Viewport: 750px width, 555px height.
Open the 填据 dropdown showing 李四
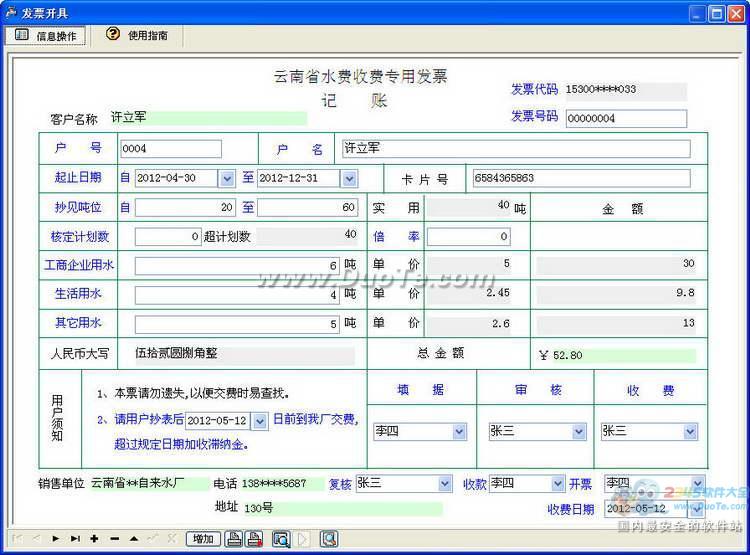pos(459,432)
